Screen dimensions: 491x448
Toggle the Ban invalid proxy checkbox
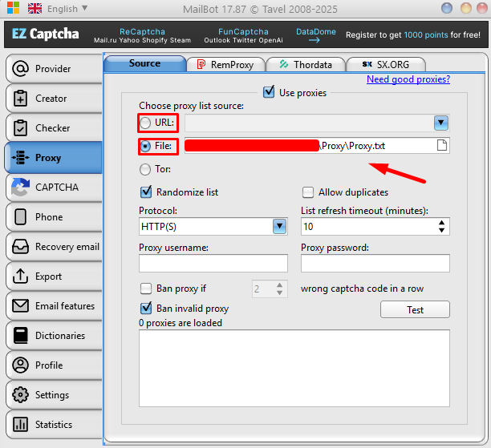coord(146,309)
